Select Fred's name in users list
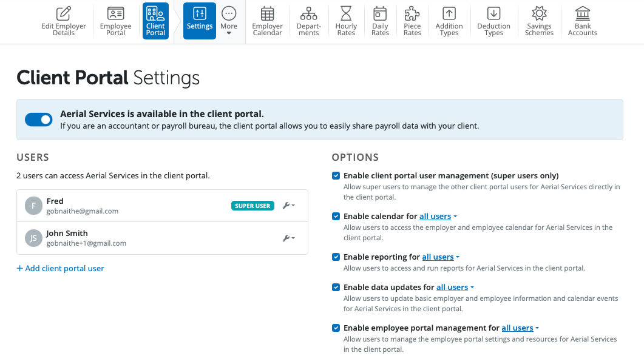The height and width of the screenshot is (364, 644). tap(55, 201)
